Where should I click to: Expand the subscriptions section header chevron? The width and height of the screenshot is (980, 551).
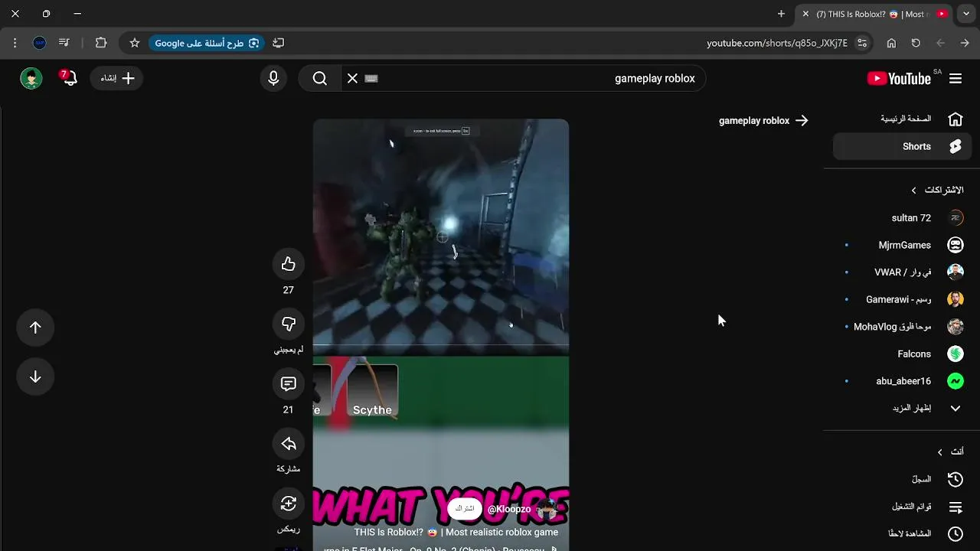click(913, 190)
